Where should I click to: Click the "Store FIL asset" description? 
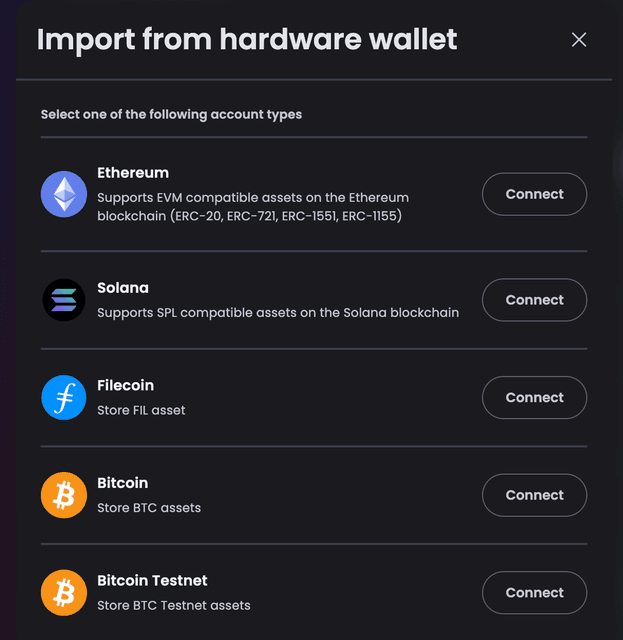pyautogui.click(x=141, y=410)
